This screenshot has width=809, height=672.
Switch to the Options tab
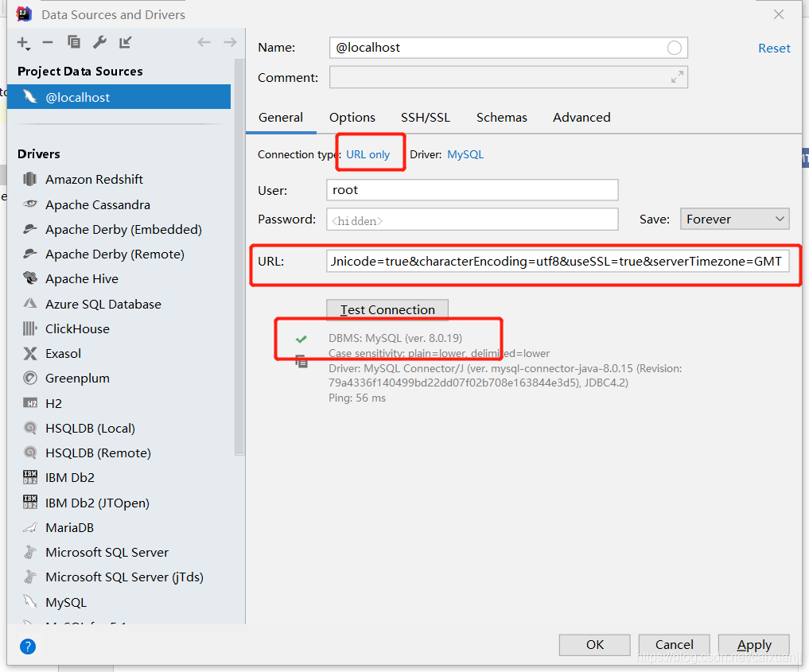click(x=352, y=118)
